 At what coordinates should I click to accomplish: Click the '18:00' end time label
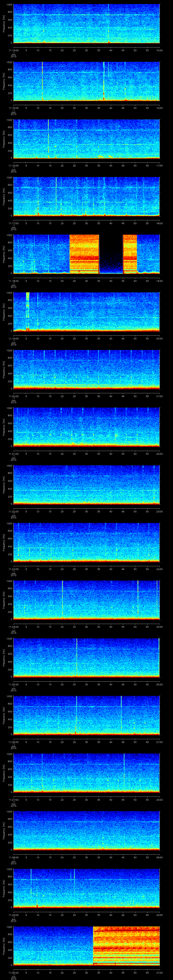click(x=159, y=223)
